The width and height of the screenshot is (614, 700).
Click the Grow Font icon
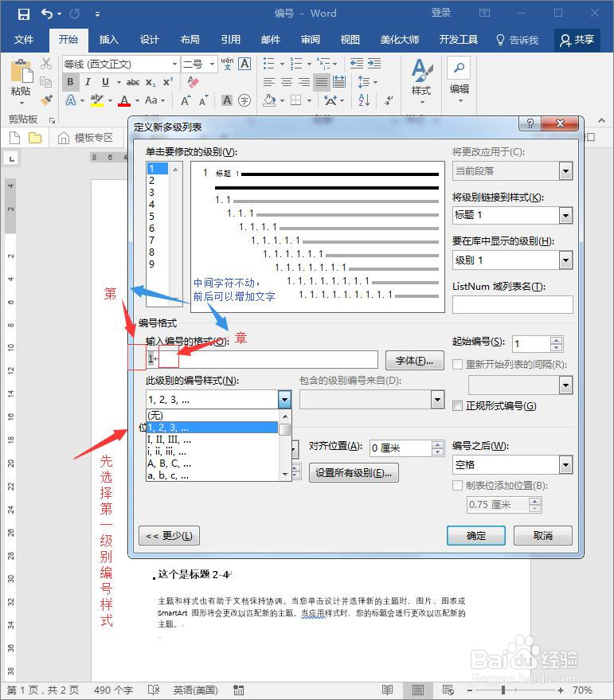coord(186,100)
